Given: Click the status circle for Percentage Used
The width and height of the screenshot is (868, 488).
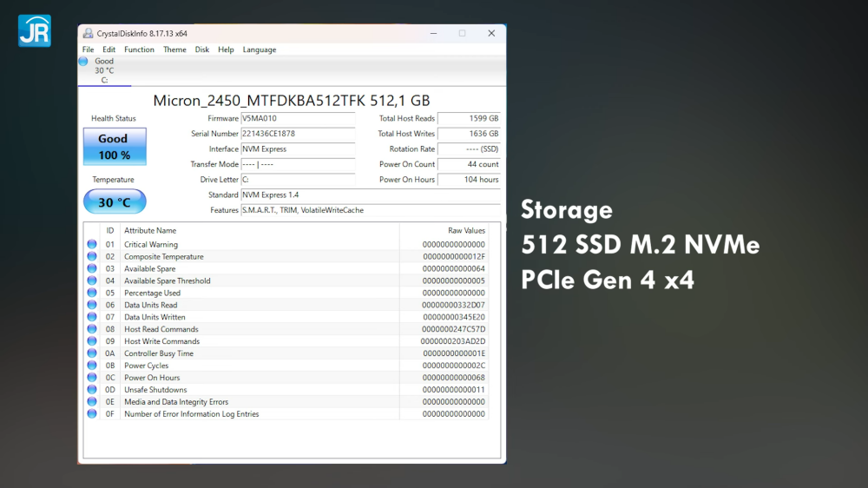Looking at the screenshot, I should [92, 293].
